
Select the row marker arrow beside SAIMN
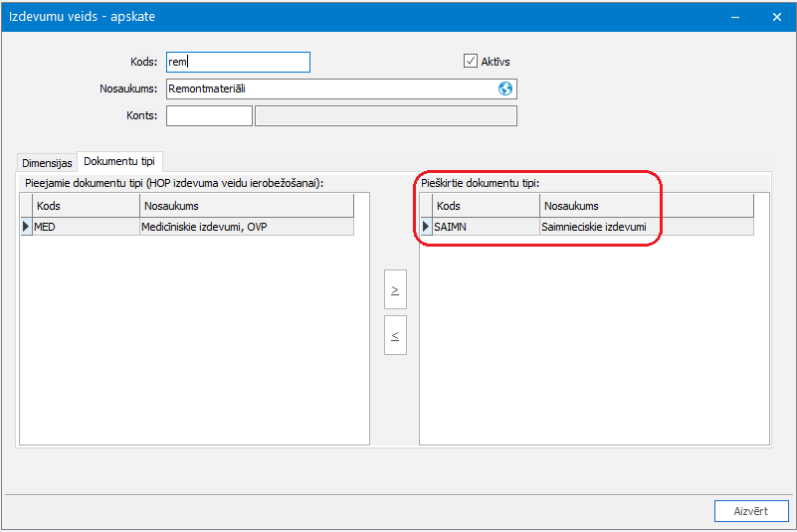(x=426, y=227)
